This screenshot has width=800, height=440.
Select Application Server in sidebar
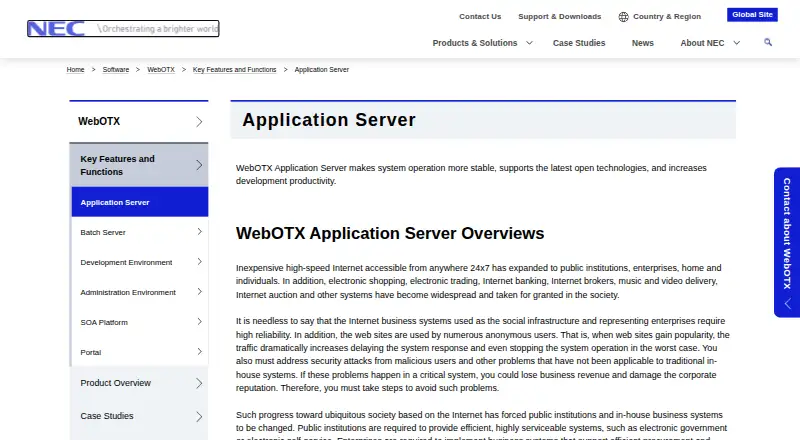coord(140,202)
